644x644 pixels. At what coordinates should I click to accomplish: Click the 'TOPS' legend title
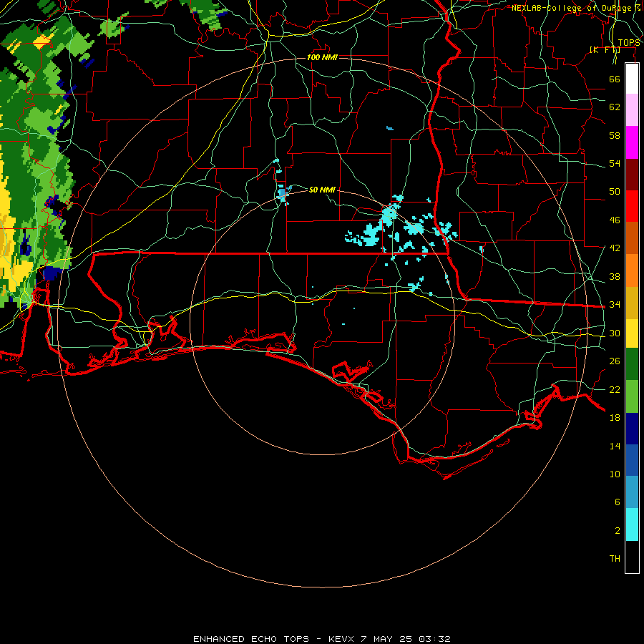(629, 43)
